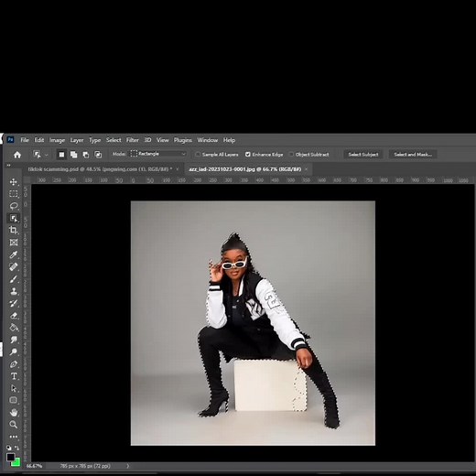Open the Window menu
The height and width of the screenshot is (476, 476).
click(208, 140)
